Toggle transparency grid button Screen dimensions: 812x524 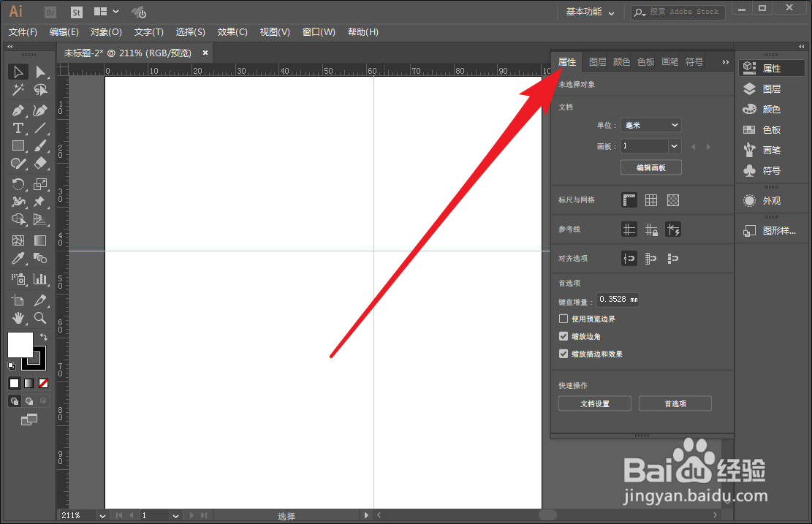click(672, 200)
